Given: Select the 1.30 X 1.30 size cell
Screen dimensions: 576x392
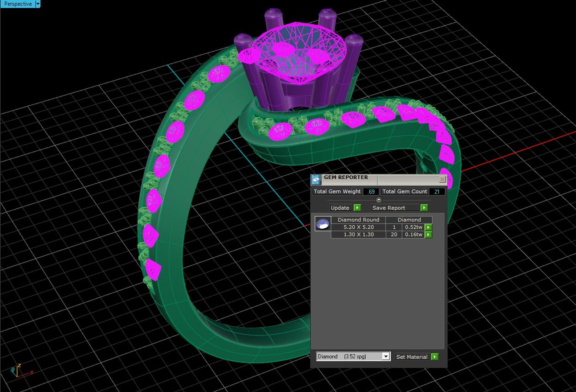Looking at the screenshot, I should tap(359, 234).
